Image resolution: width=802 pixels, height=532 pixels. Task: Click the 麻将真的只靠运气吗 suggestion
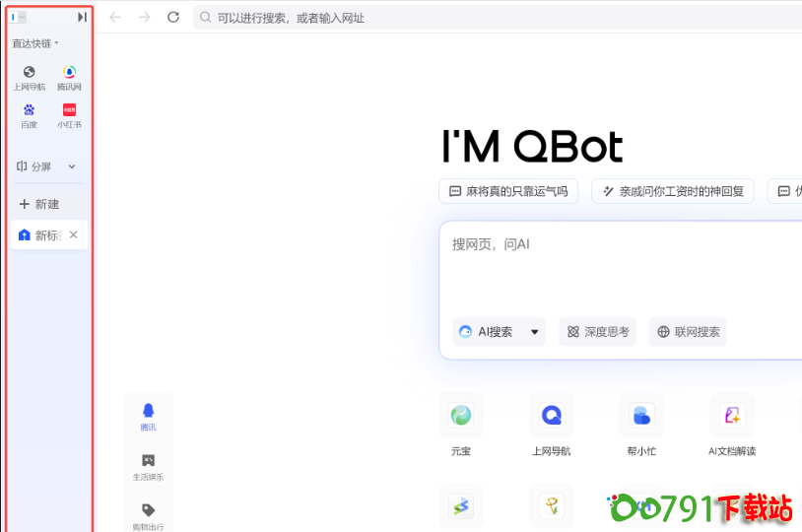508,191
